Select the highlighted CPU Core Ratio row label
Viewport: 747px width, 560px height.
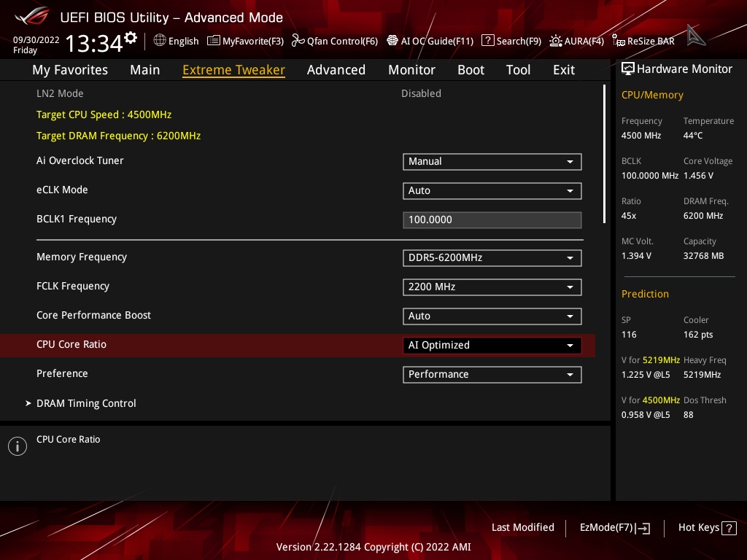pos(71,344)
